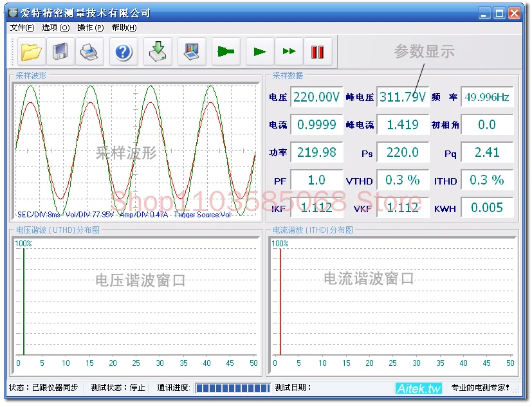Click the 测试状态: 停止 status text

[118, 388]
